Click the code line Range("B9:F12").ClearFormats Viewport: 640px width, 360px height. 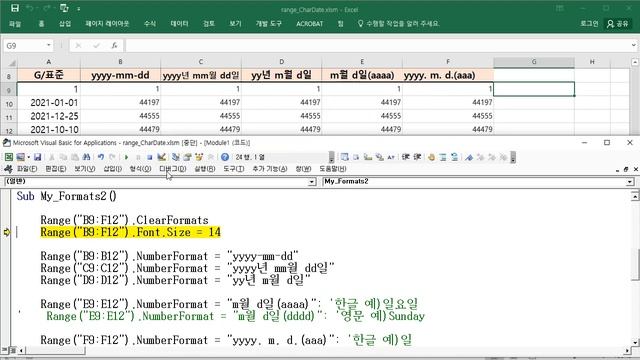click(x=124, y=220)
